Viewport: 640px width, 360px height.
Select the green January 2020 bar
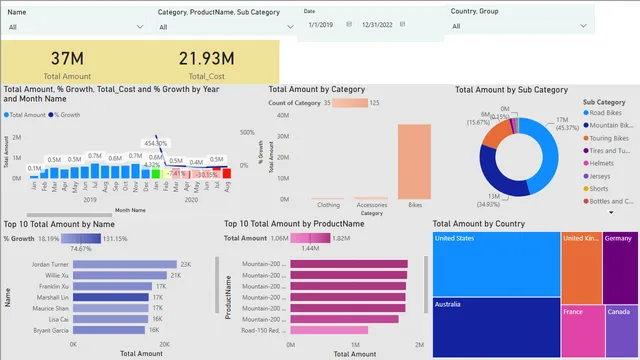tap(156, 174)
